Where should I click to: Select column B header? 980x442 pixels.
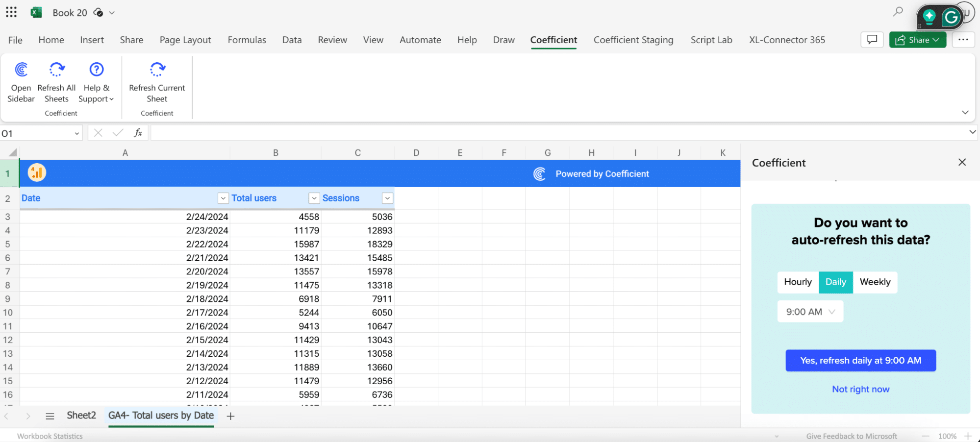pos(276,153)
